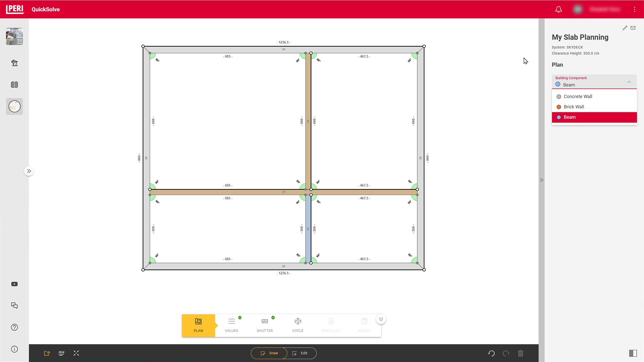Image resolution: width=644 pixels, height=362 pixels.
Task: Switch to 3D view mode
Action: click(61, 353)
